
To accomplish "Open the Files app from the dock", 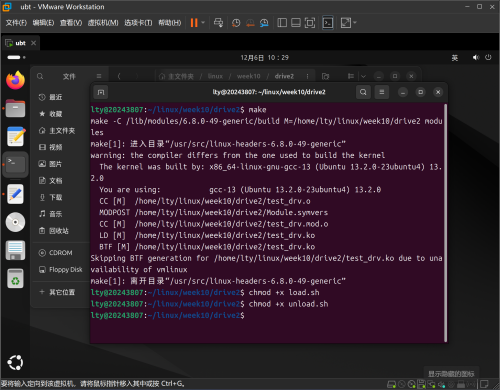I will pos(15,108).
